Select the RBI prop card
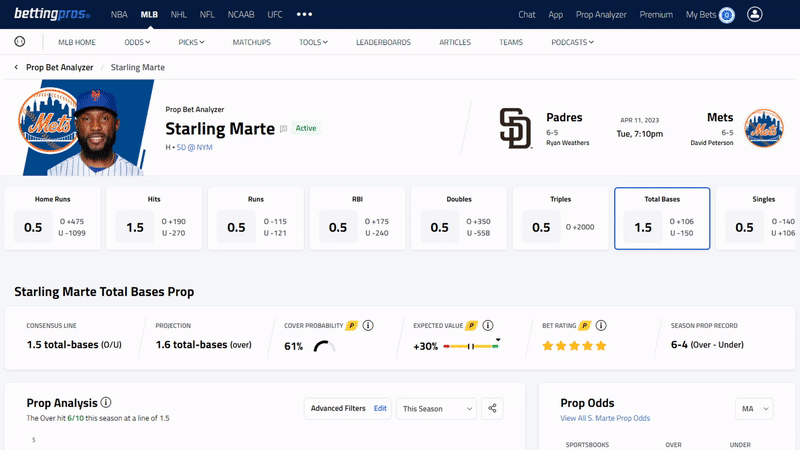 click(357, 218)
